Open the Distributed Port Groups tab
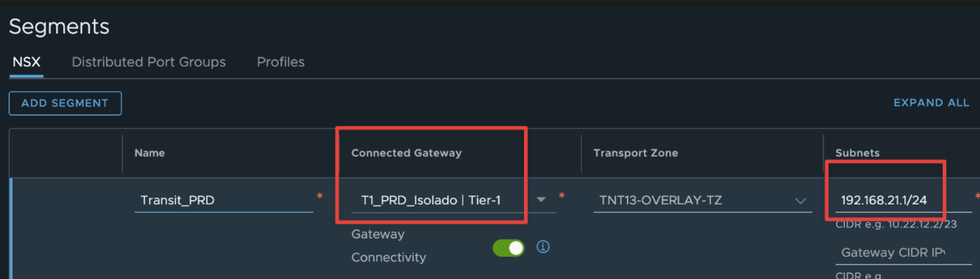This screenshot has height=279, width=980. point(149,62)
